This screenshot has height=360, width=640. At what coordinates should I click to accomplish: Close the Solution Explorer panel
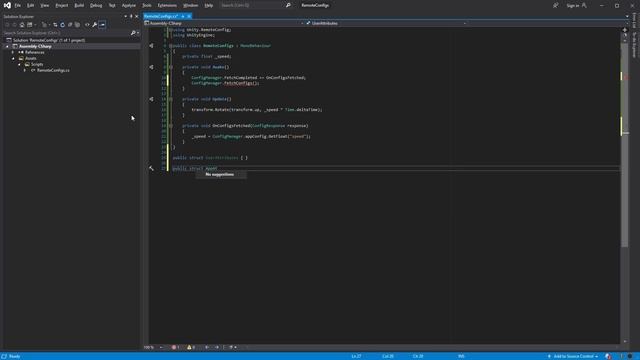tap(137, 16)
